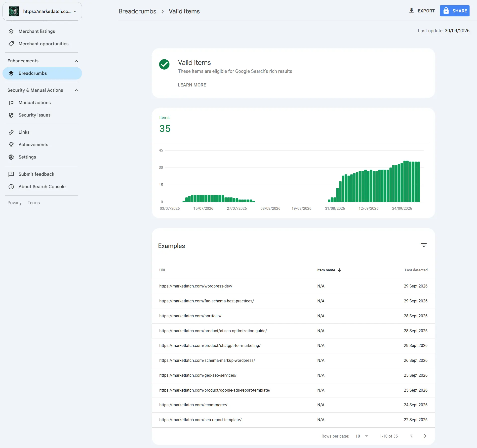Click the LEARN MORE link
Viewport: 477px width, 448px height.
pos(192,85)
